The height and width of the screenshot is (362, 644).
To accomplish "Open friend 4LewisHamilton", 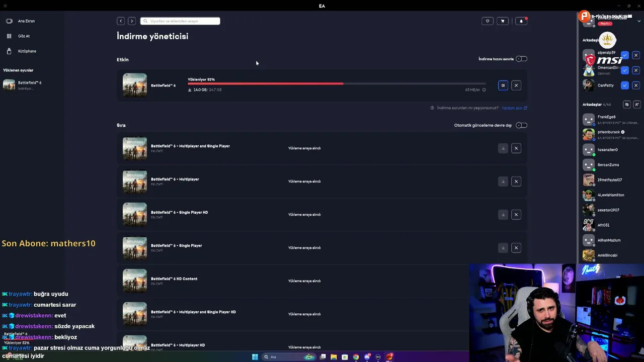I will point(611,195).
